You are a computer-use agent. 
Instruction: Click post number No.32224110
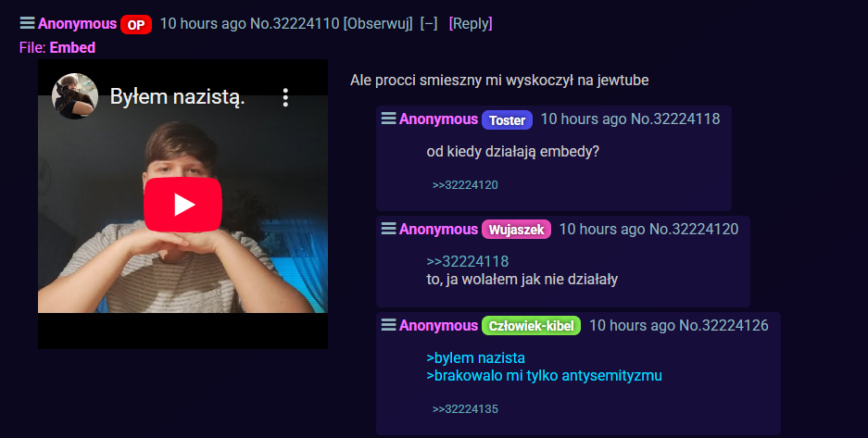295,23
